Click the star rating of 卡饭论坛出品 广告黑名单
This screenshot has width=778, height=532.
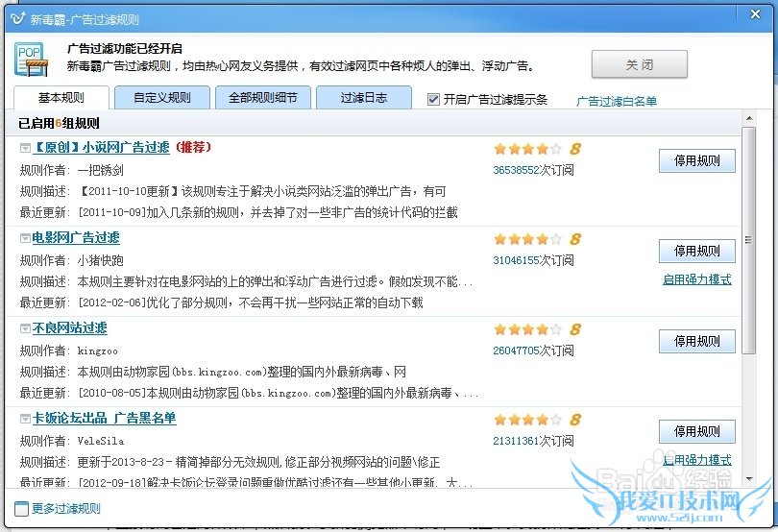pyautogui.click(x=528, y=420)
